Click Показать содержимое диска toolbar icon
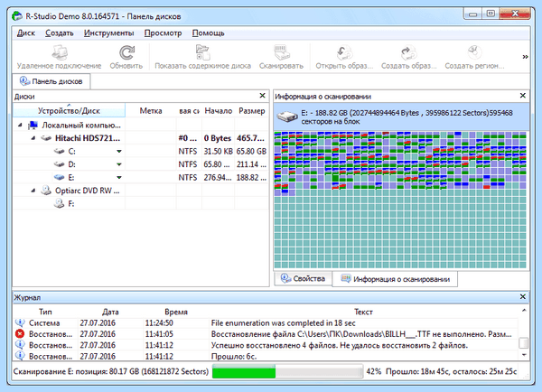The height and width of the screenshot is (392, 542). tap(202, 52)
